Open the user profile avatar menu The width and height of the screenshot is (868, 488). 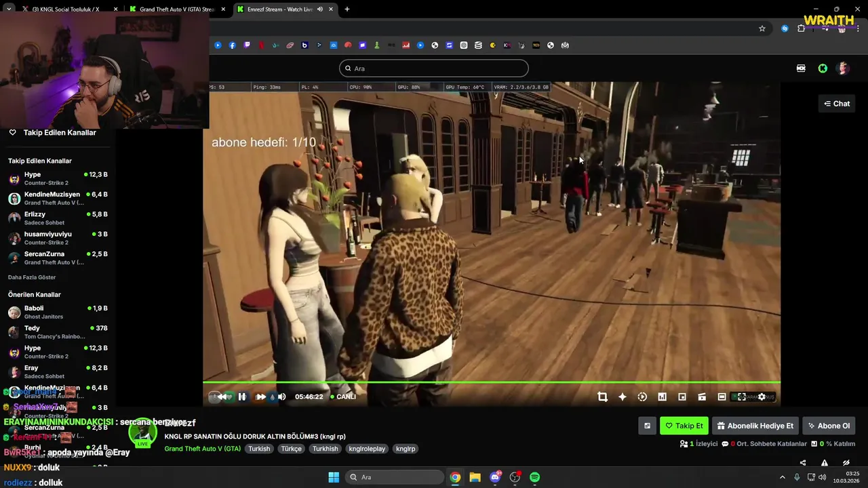pos(844,68)
